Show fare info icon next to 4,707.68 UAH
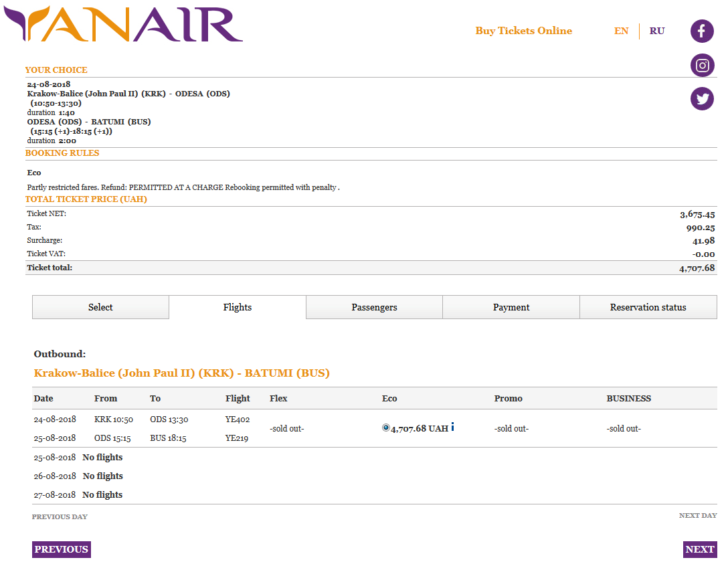The image size is (728, 564). [x=453, y=427]
